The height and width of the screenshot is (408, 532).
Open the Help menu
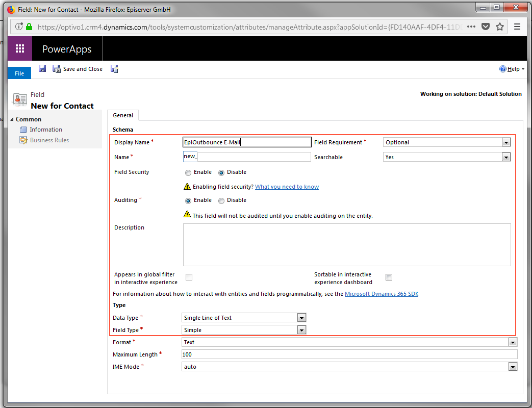[512, 69]
